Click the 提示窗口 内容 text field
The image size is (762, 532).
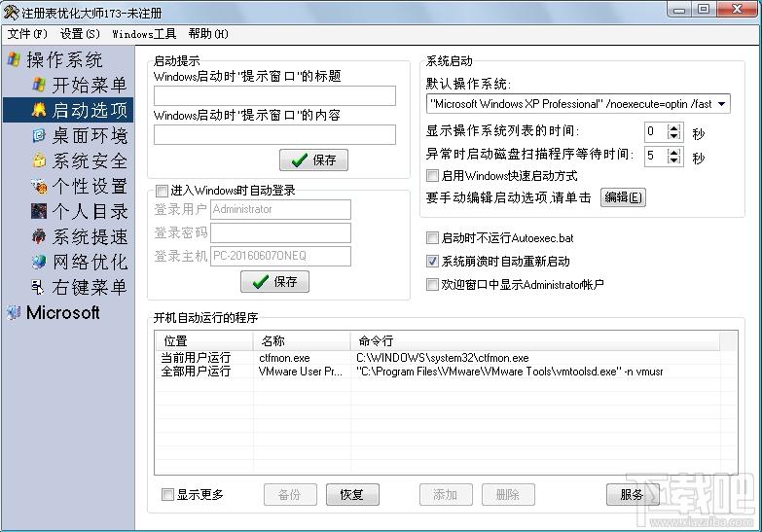pyautogui.click(x=274, y=134)
